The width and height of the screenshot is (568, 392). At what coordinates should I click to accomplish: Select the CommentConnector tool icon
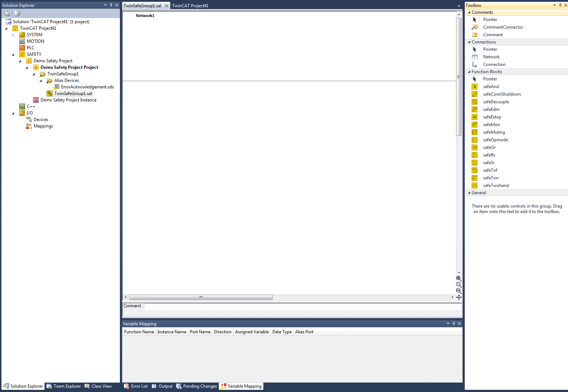[475, 27]
